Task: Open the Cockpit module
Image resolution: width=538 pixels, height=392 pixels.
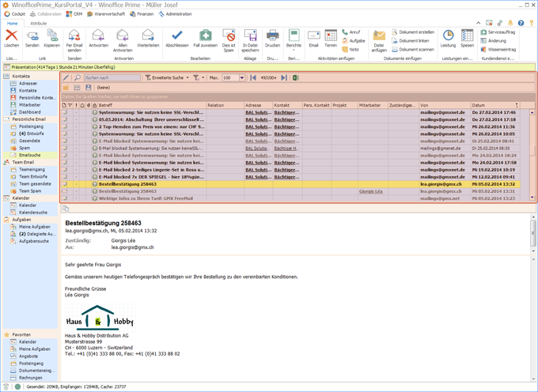Action: 15,14
